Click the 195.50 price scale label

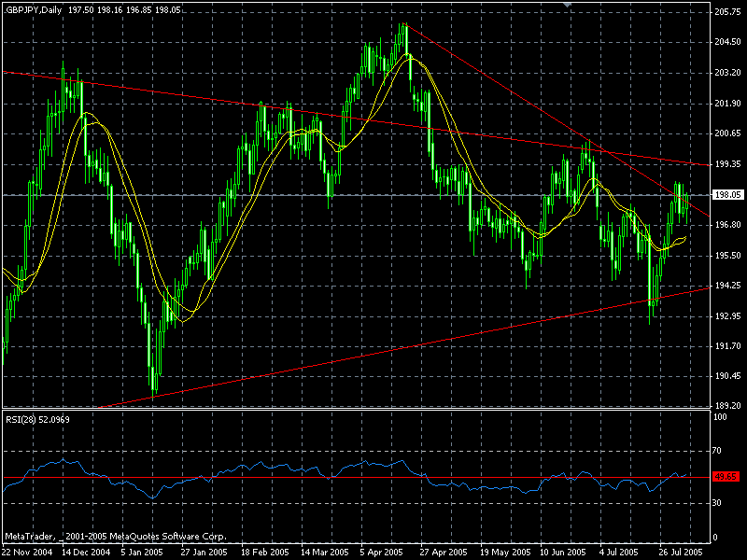(x=727, y=255)
